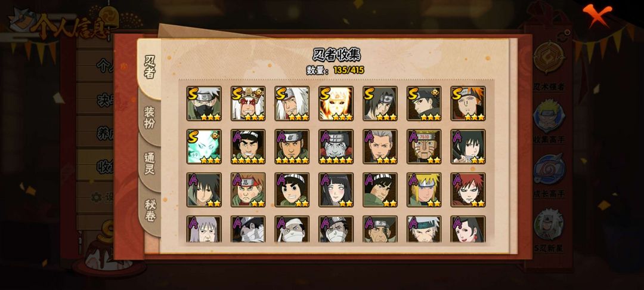This screenshot has width=644, height=290.
Task: Open the red-haired Gaara A-rank card
Action: [468, 190]
